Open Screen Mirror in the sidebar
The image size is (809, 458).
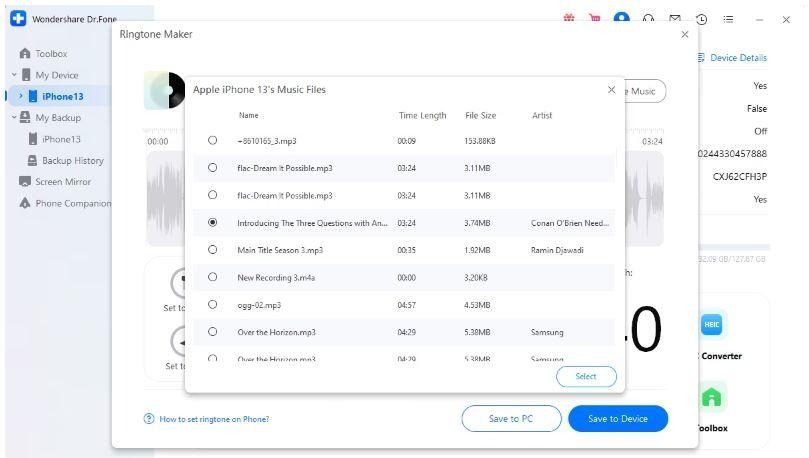62,182
